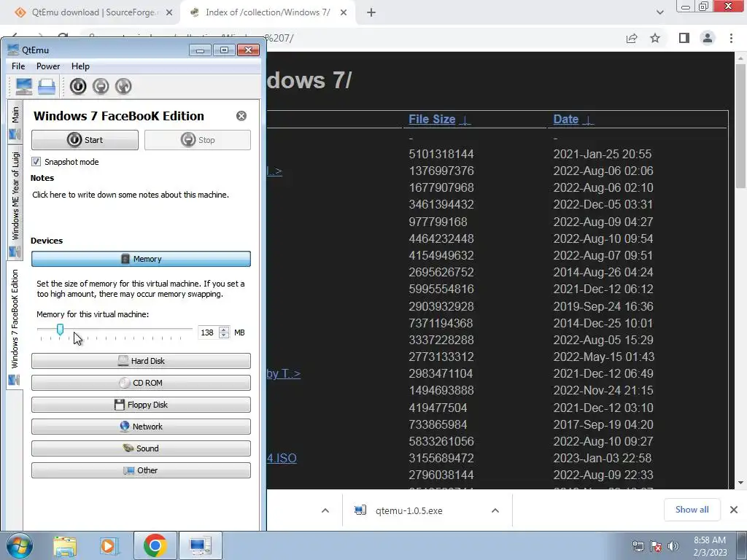The height and width of the screenshot is (560, 747).
Task: Expand the Network device section
Action: tap(141, 427)
